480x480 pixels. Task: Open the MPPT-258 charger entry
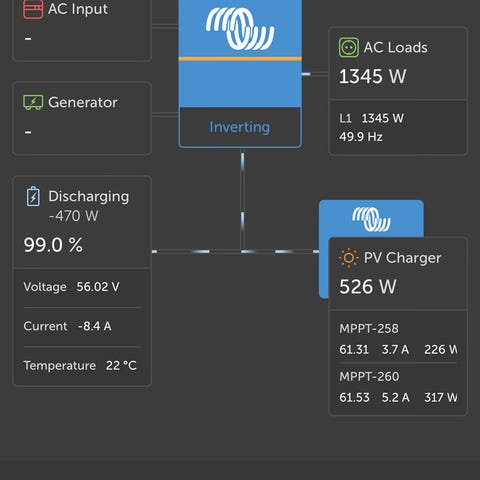point(398,339)
